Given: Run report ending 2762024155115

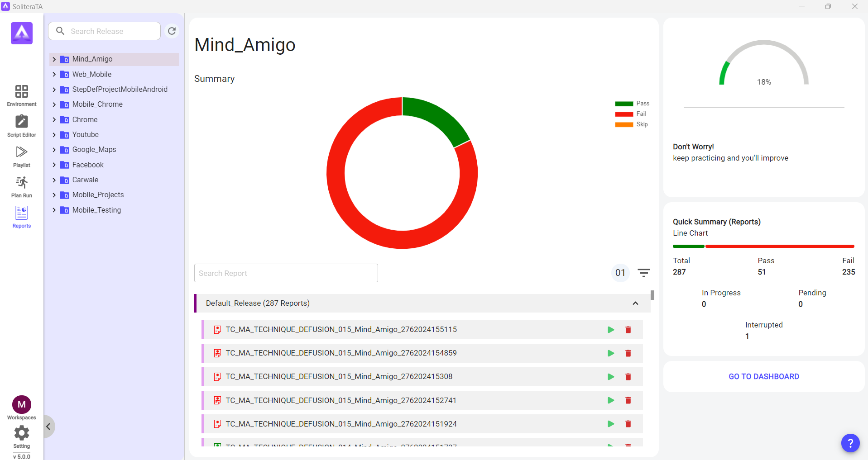Looking at the screenshot, I should pyautogui.click(x=611, y=330).
